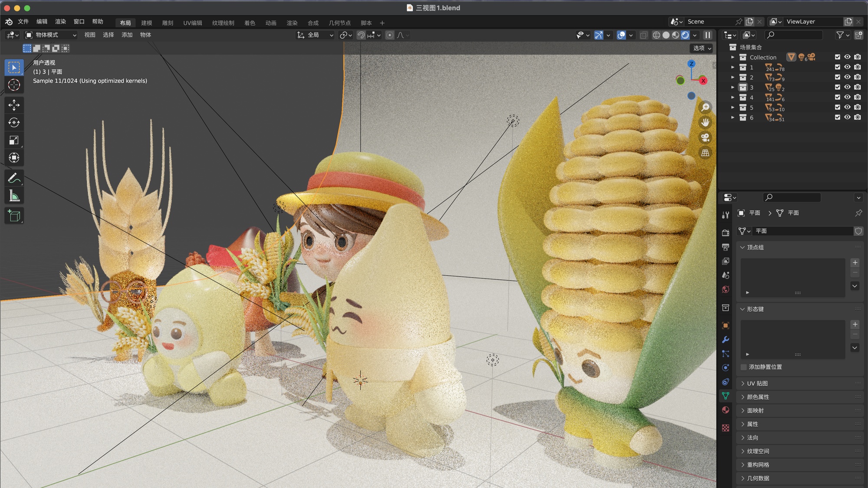The width and height of the screenshot is (868, 488).
Task: Switch perspective/orthographic grid icon
Action: click(706, 153)
